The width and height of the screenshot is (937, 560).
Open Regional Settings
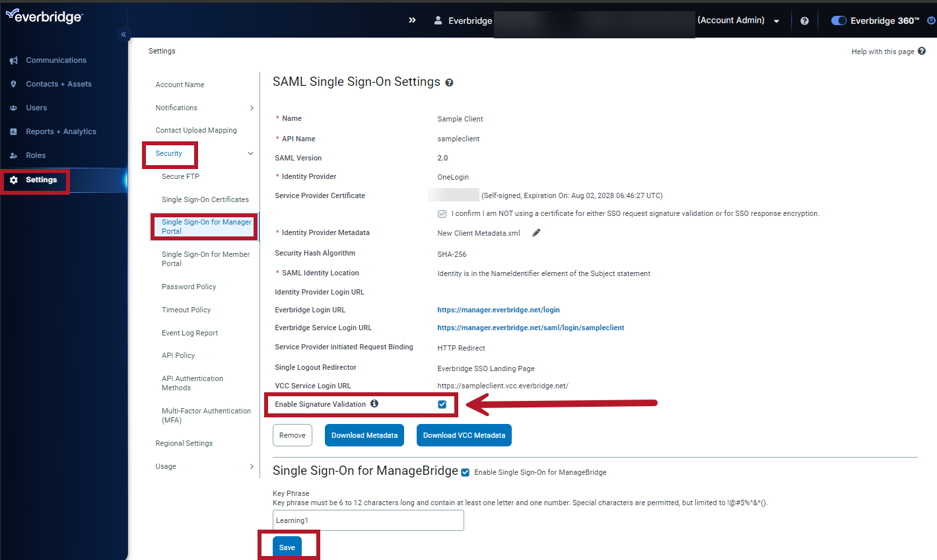[x=184, y=443]
